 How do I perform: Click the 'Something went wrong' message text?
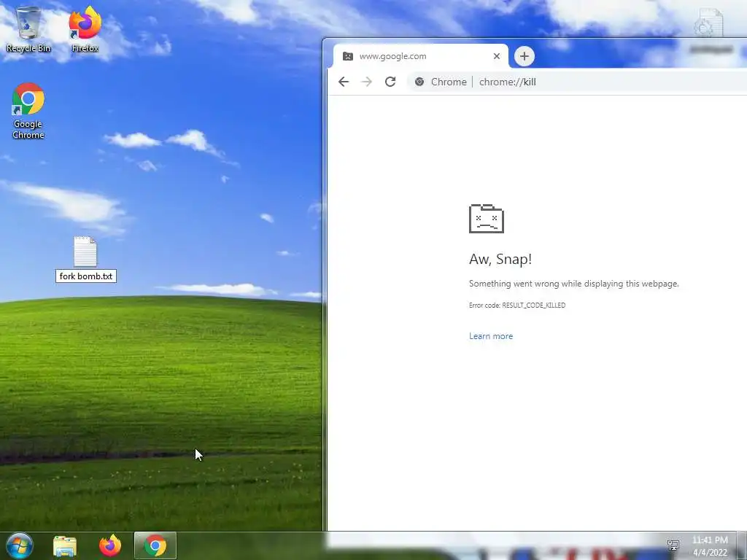tap(573, 284)
